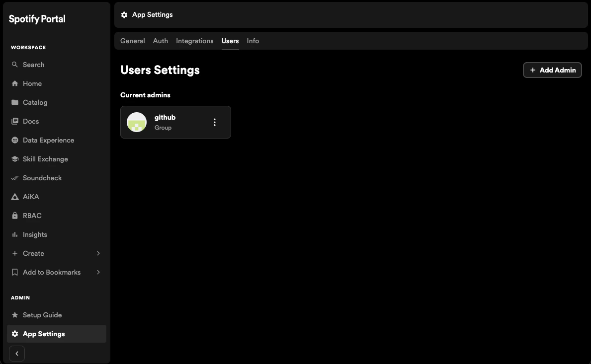Click the Group label under github
This screenshot has width=591, height=364.
pyautogui.click(x=163, y=128)
